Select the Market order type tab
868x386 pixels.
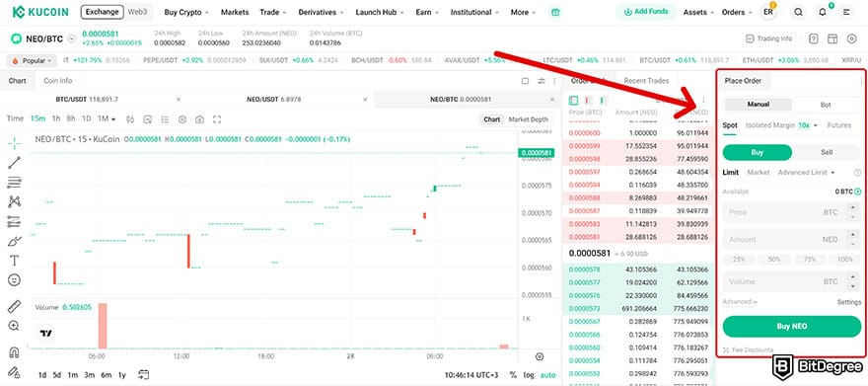click(x=758, y=172)
